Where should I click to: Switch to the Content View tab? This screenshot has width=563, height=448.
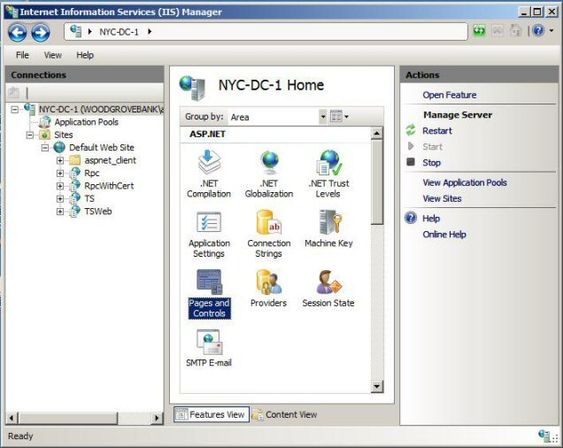[285, 415]
